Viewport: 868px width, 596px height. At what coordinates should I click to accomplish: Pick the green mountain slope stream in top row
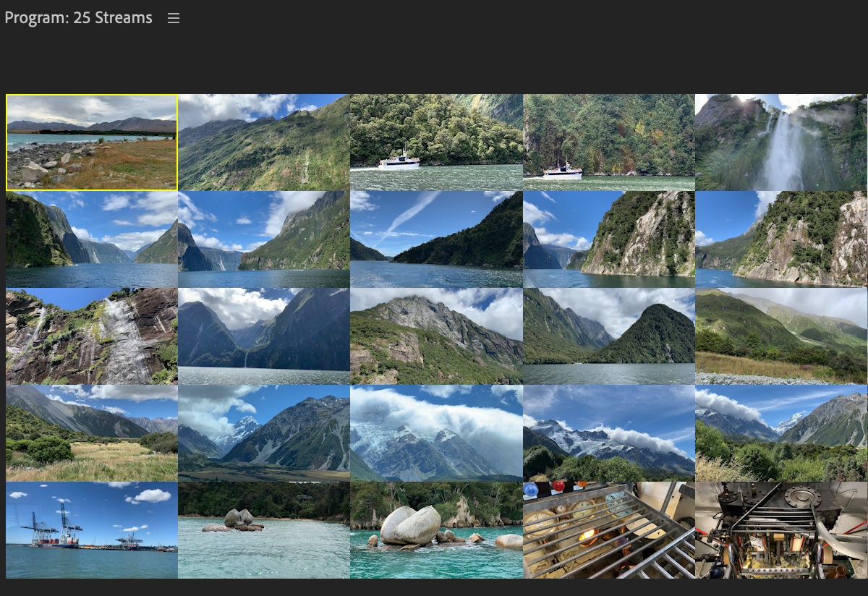point(264,142)
